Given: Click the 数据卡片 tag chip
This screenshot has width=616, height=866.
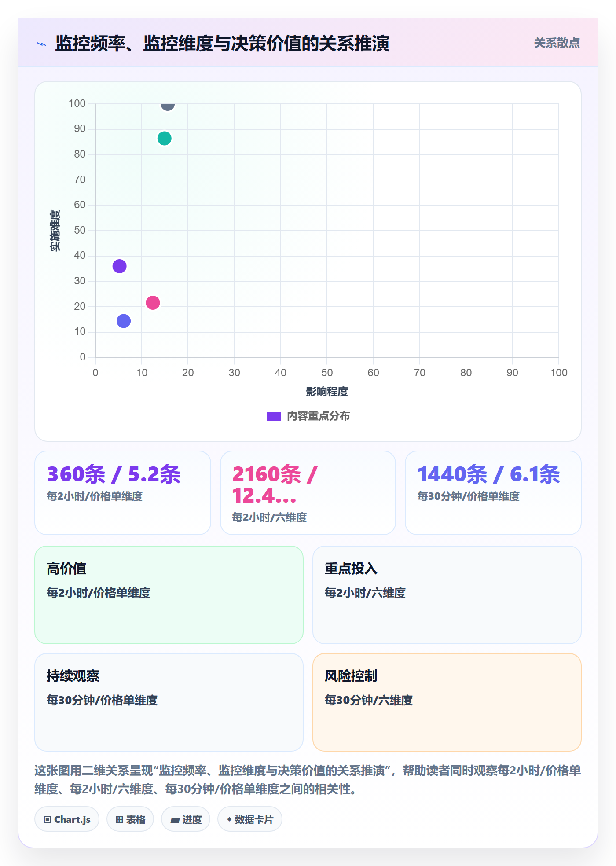Looking at the screenshot, I should (x=250, y=819).
